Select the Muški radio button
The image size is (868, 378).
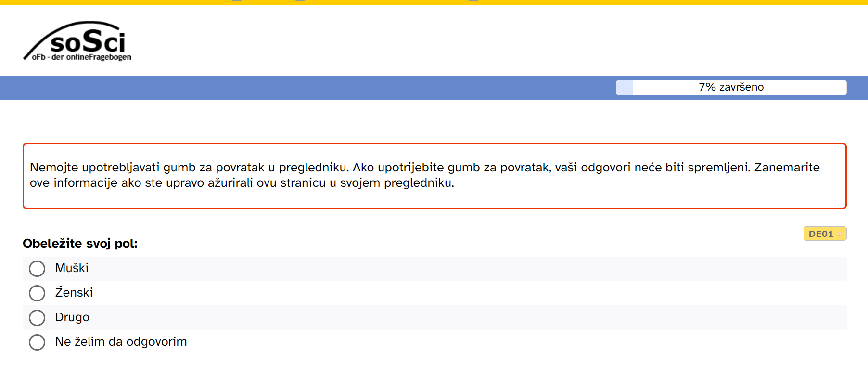[x=37, y=269]
